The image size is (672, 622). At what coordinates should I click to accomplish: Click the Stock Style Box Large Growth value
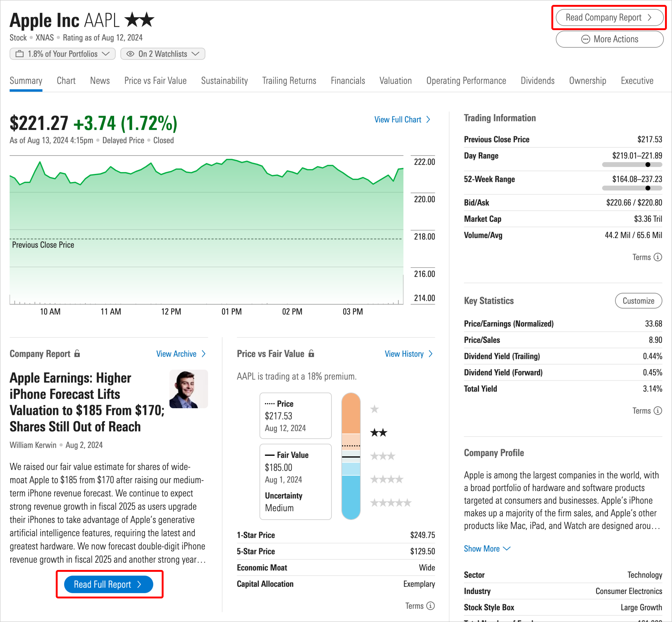(641, 608)
